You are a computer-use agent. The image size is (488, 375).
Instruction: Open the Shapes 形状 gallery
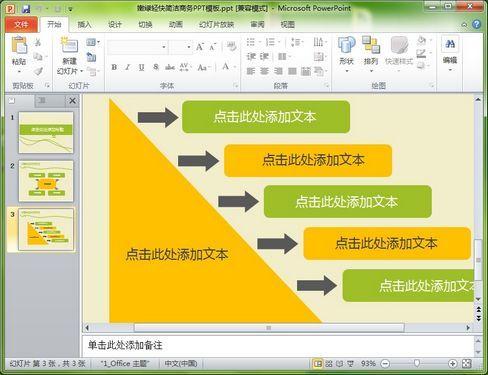click(347, 54)
